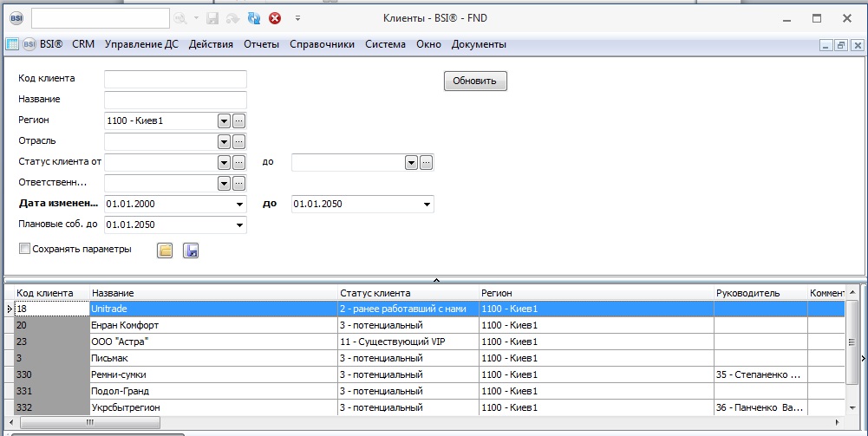Open the quick access toolbar customize arrow
Viewport: 868px width, 436px height.
pyautogui.click(x=297, y=17)
